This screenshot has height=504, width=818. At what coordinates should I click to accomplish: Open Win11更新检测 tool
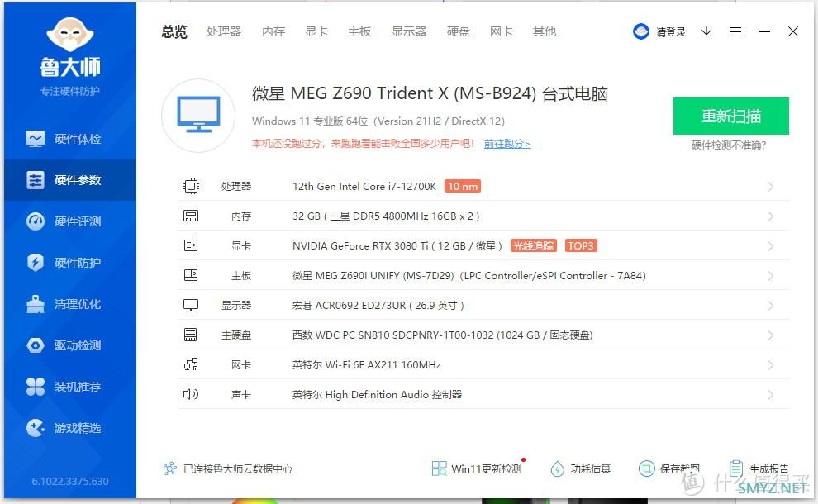point(477,468)
